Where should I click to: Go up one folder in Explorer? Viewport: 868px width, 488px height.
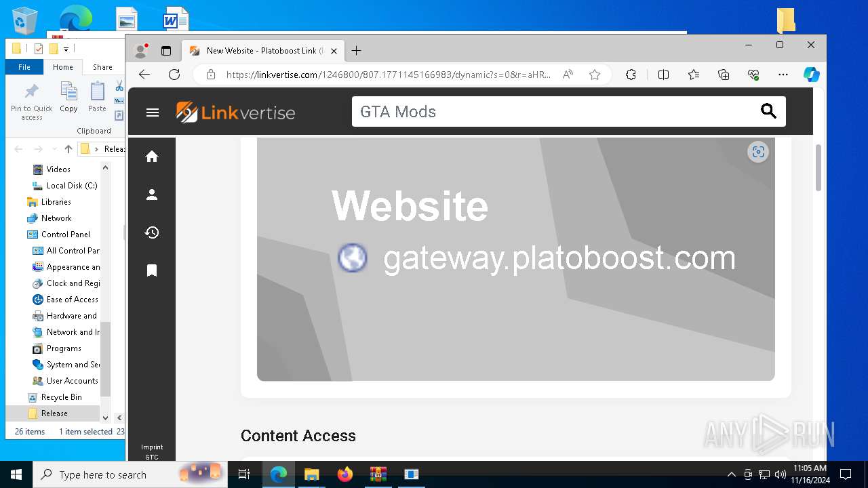[68, 149]
